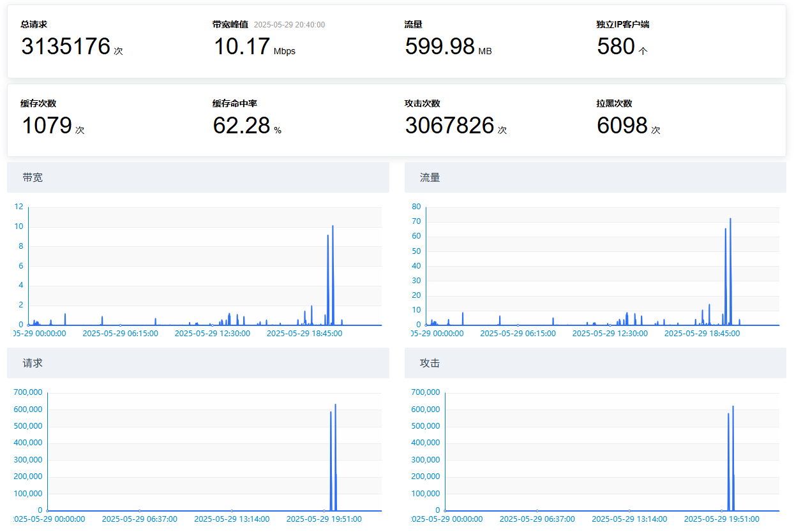The image size is (794, 532).
Task: Click the 缓存次数 value 1079
Action: (47, 126)
